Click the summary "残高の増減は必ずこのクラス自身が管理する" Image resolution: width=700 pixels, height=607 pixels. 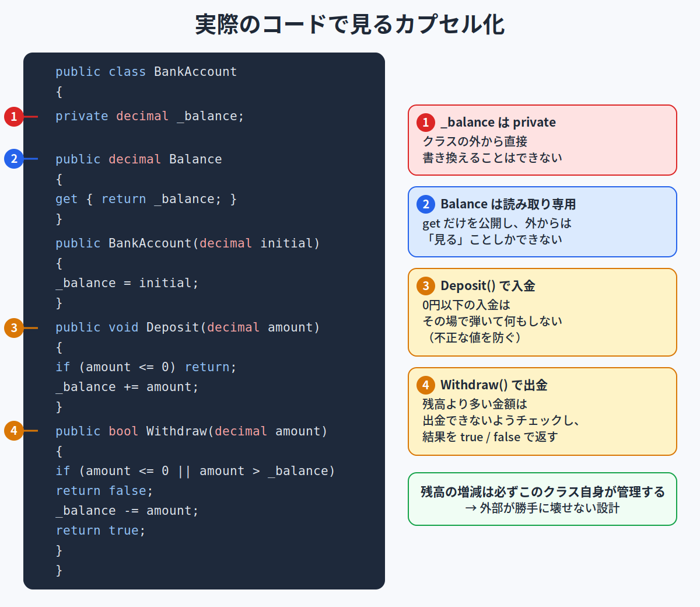click(x=542, y=492)
